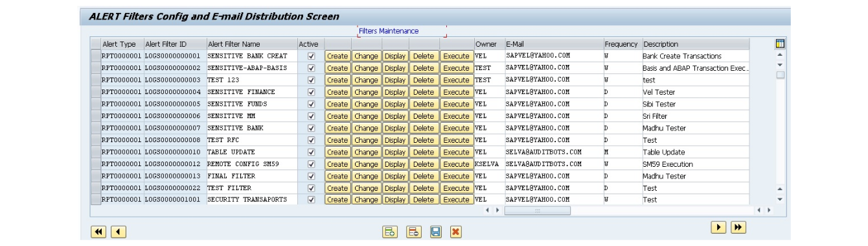Image resolution: width=868 pixels, height=246 pixels.
Task: Toggle the Active checkbox for TEST 123
Action: tap(311, 80)
